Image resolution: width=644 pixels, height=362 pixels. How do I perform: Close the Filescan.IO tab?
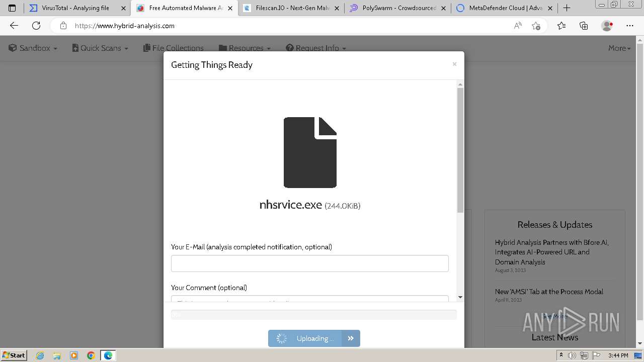337,8
